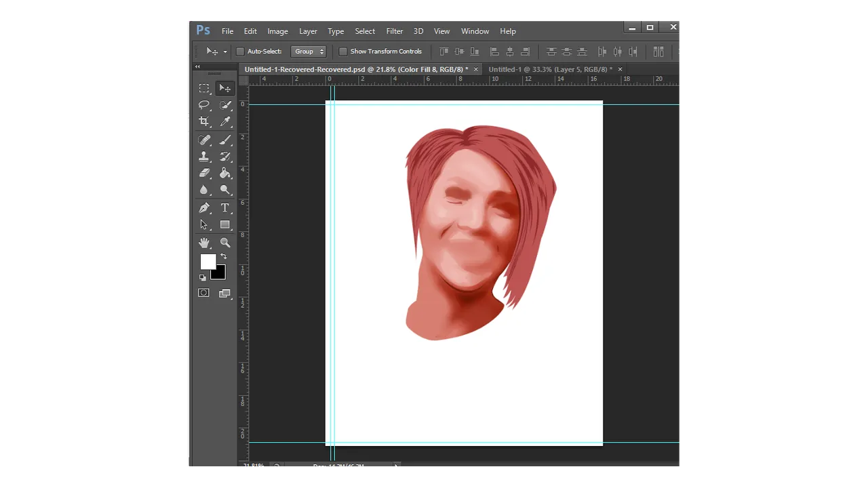868x488 pixels.
Task: Select the Eyedropper tool
Action: [225, 122]
